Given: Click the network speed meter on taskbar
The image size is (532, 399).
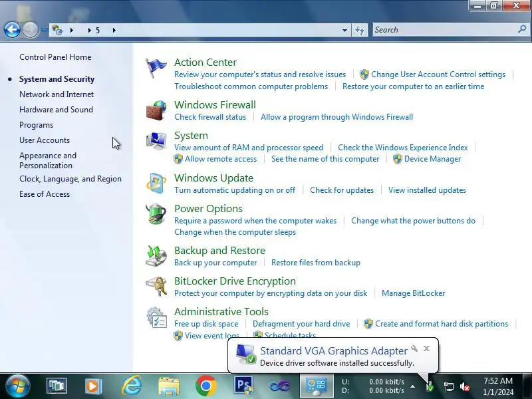Looking at the screenshot, I should pos(373,386).
